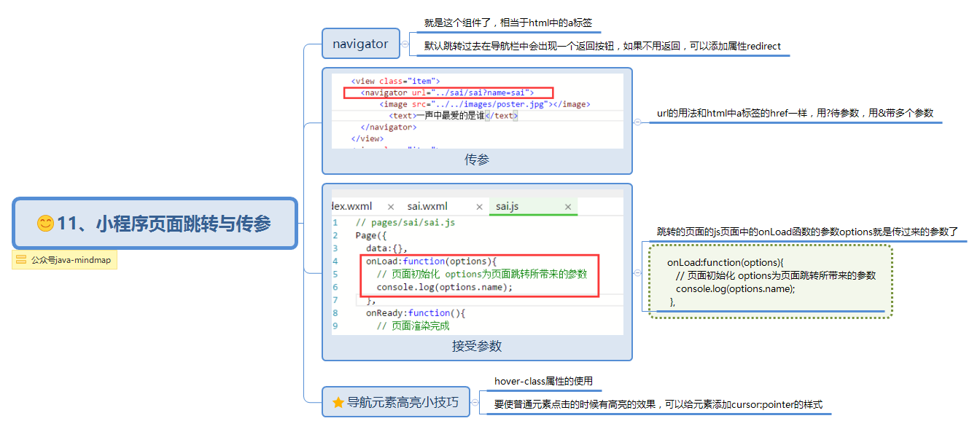The image size is (980, 429).
Task: Collapse the 接受参数 node branch toggle
Action: click(637, 272)
